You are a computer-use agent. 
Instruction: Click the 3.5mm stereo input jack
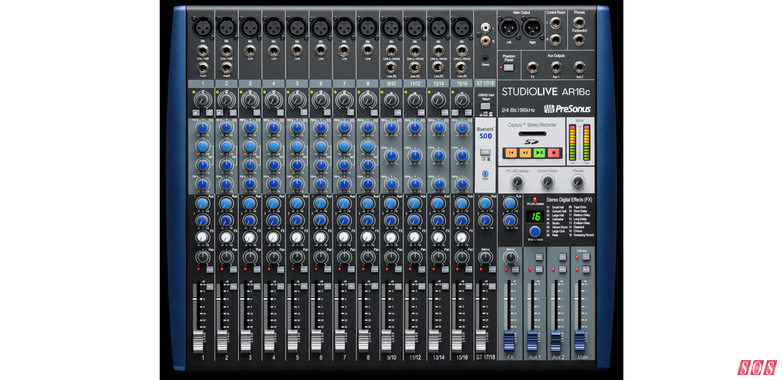[x=484, y=57]
